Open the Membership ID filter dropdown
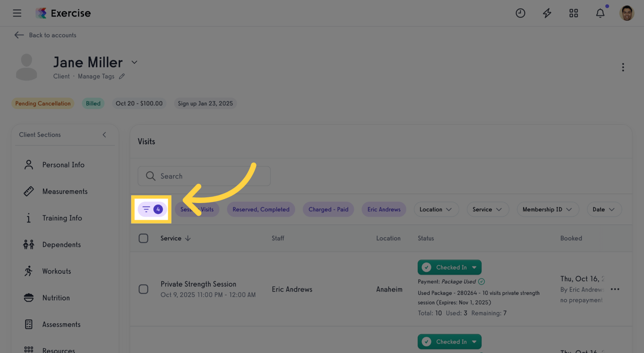The image size is (644, 353). tap(547, 210)
